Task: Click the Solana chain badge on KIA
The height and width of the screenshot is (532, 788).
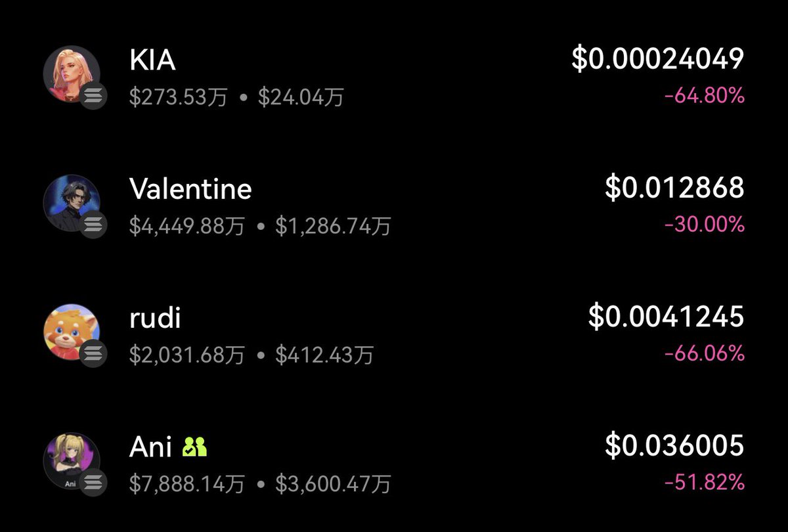Action: tap(94, 96)
